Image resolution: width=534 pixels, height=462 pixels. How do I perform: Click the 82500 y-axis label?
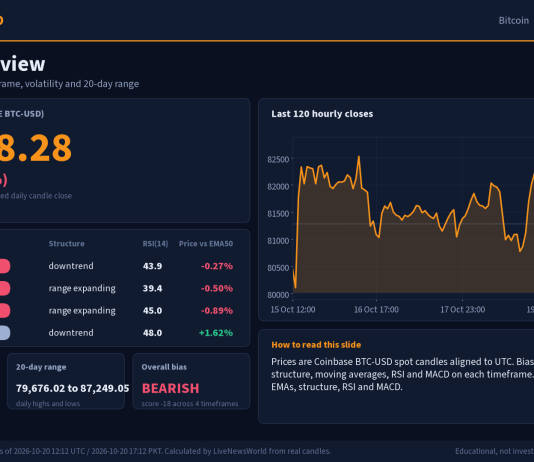pyautogui.click(x=278, y=159)
